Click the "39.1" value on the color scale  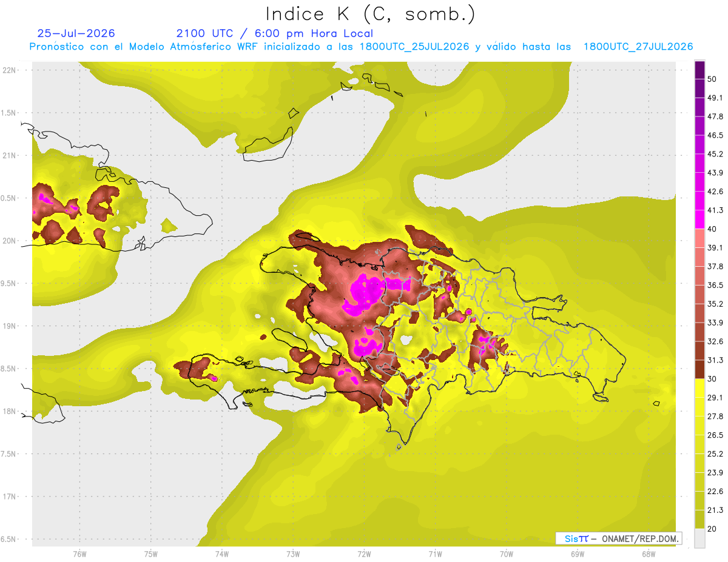coord(716,247)
